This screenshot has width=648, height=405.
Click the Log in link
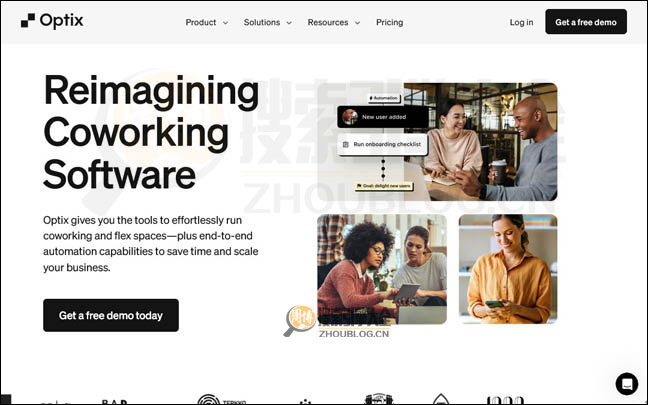[521, 22]
